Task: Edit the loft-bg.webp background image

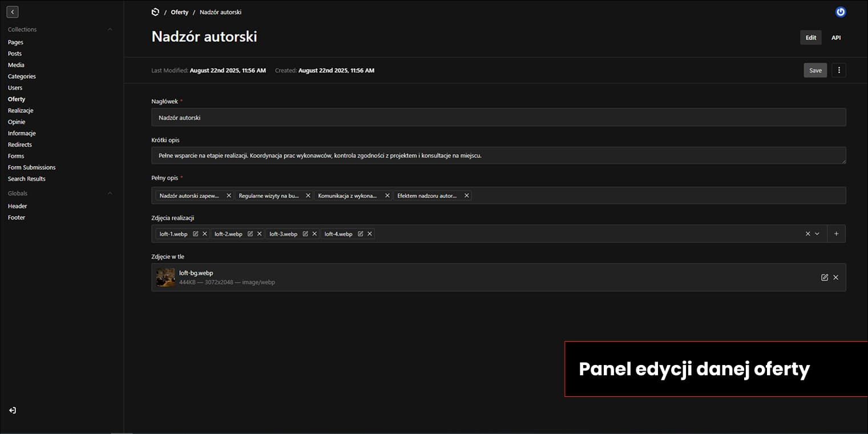Action: click(824, 277)
